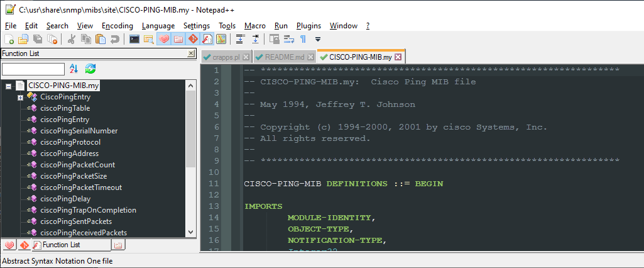Click the Close All documents icon

(x=52, y=39)
